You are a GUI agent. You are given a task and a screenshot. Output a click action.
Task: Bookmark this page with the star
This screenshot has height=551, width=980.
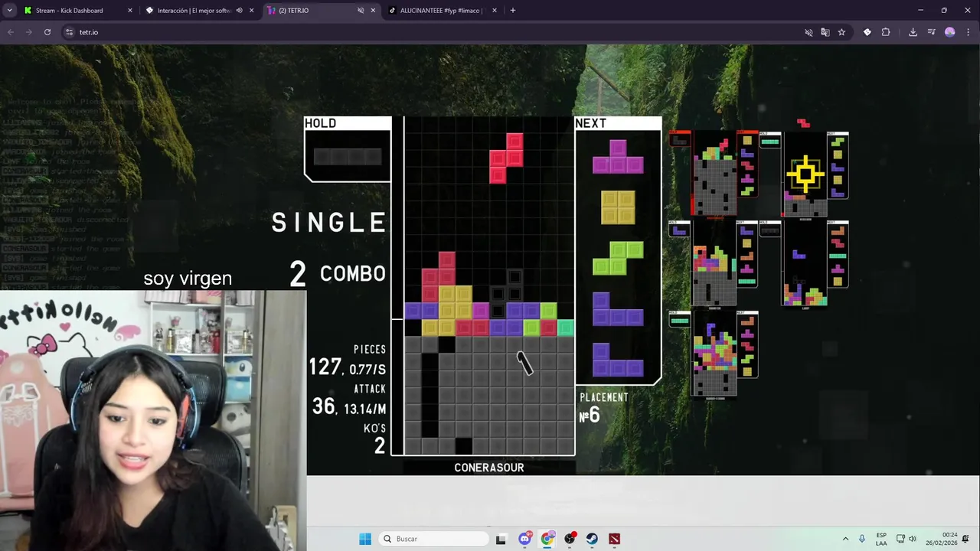point(841,32)
